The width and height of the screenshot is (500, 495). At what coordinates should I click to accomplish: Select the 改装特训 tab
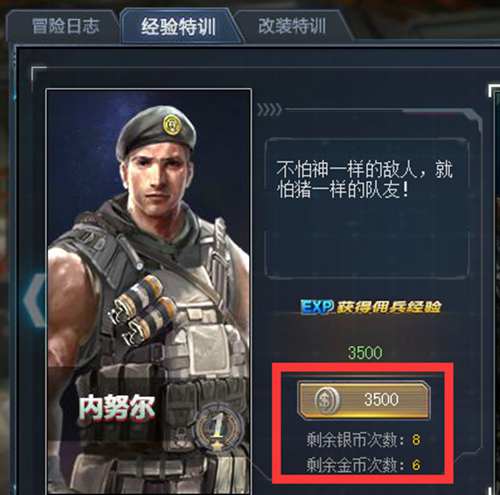click(x=292, y=27)
